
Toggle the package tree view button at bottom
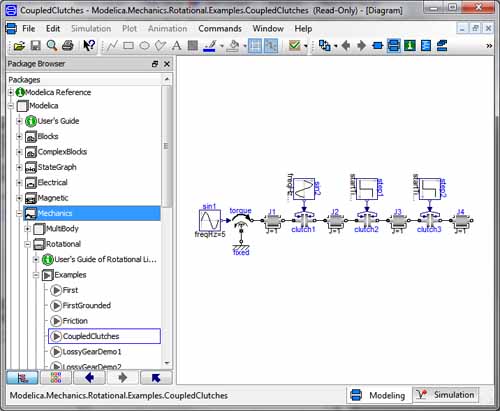click(22, 378)
